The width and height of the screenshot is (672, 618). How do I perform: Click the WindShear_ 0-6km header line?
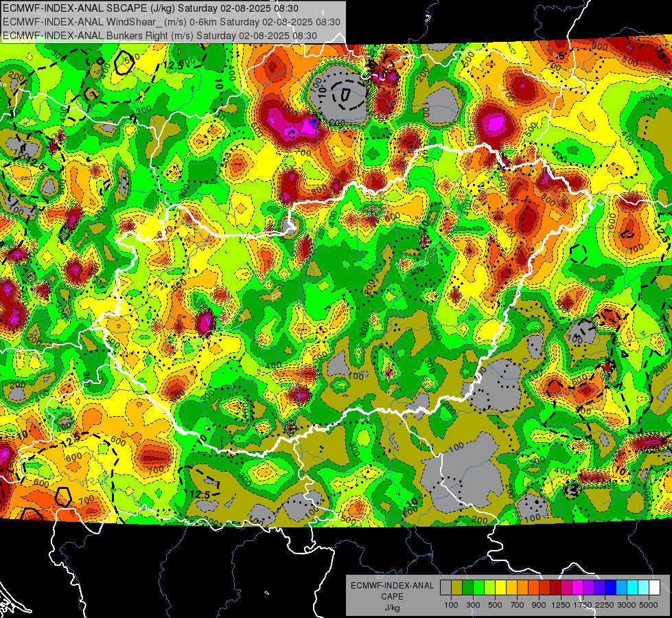172,22
